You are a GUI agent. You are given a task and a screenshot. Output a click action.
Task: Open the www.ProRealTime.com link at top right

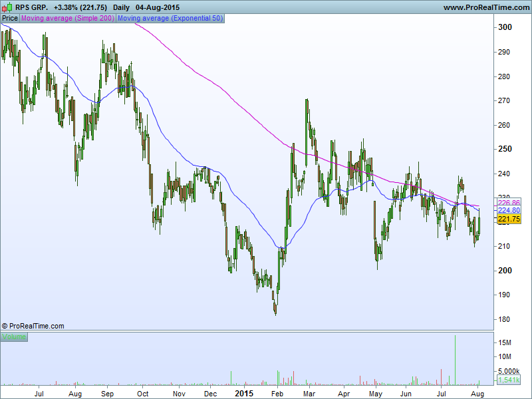(485, 7)
